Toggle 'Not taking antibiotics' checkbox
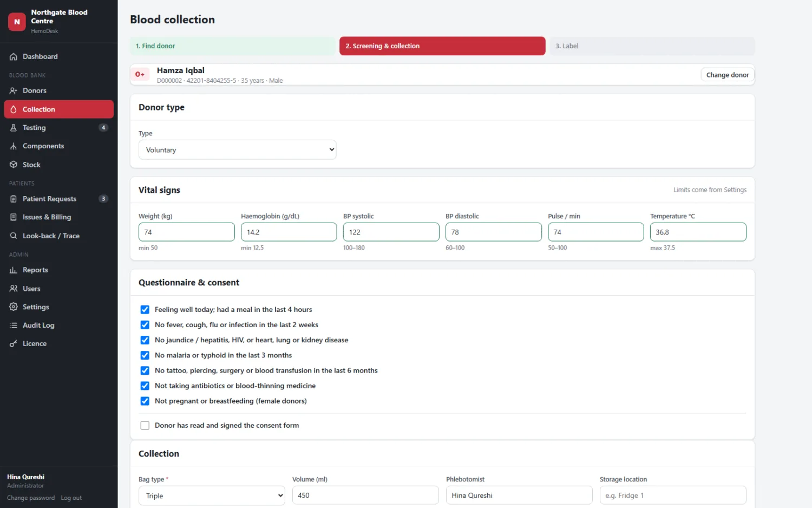This screenshot has width=812, height=508. 145,386
